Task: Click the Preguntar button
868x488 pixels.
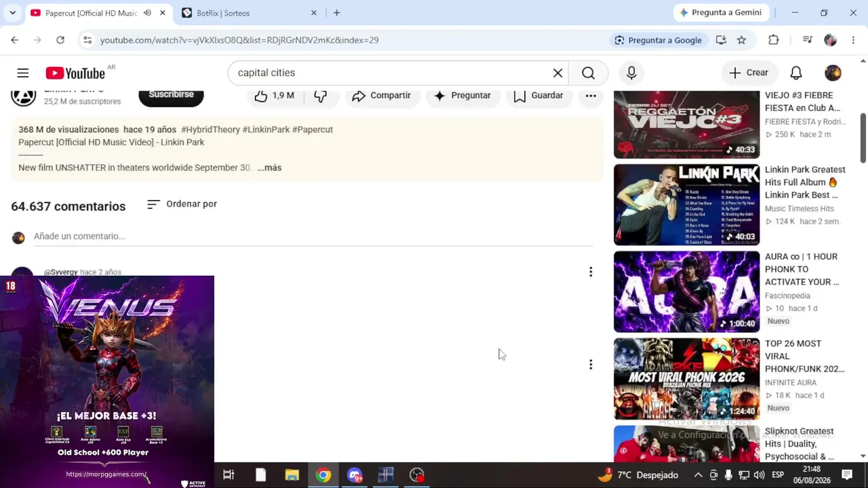Action: (x=462, y=96)
